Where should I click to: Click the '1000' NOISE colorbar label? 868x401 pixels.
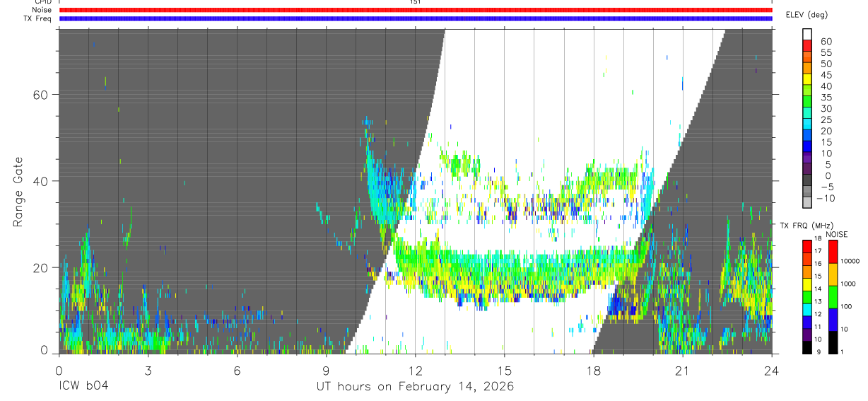coord(848,284)
